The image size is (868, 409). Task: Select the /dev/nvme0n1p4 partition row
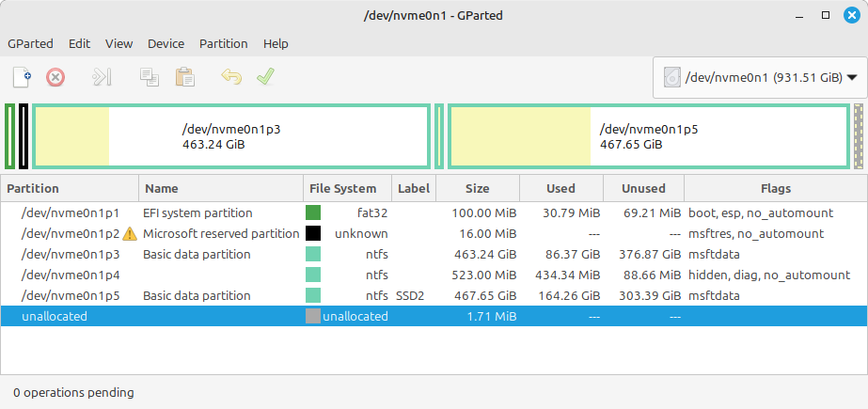click(71, 275)
